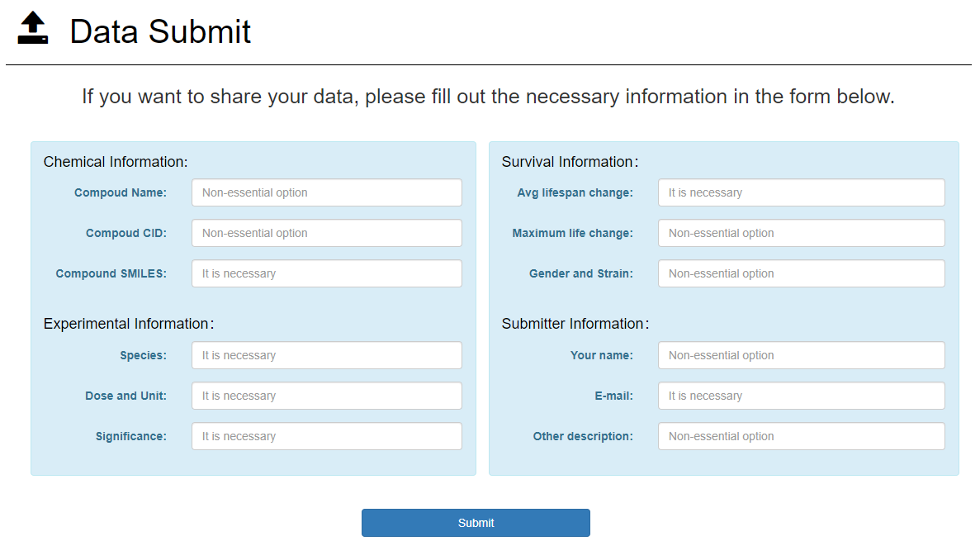
Task: Click the upload icon beside Data Submit
Action: (33, 28)
